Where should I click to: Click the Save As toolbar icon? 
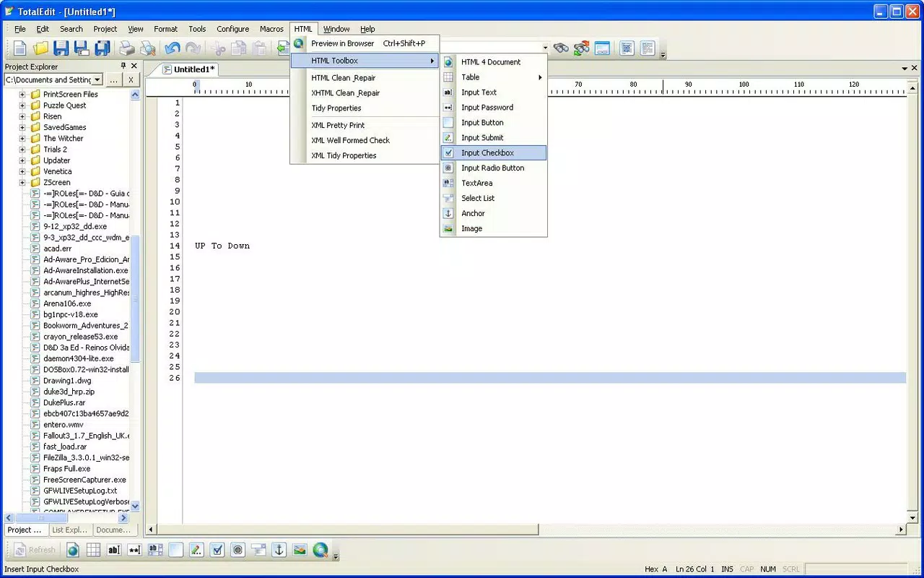pyautogui.click(x=82, y=48)
